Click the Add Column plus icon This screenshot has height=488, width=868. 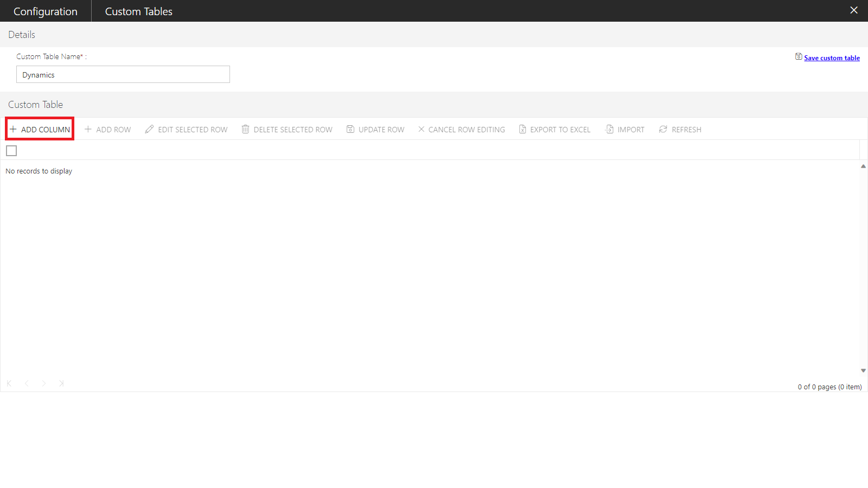13,129
